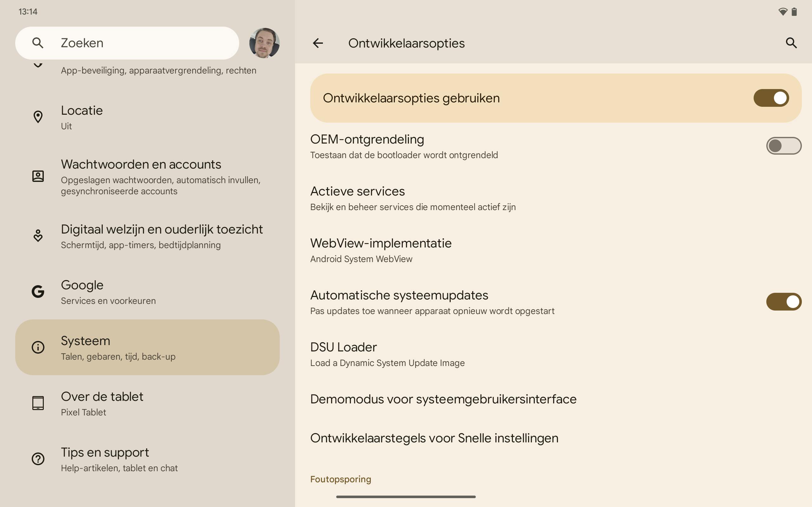Open WebView-implementatie selection

coord(381,250)
